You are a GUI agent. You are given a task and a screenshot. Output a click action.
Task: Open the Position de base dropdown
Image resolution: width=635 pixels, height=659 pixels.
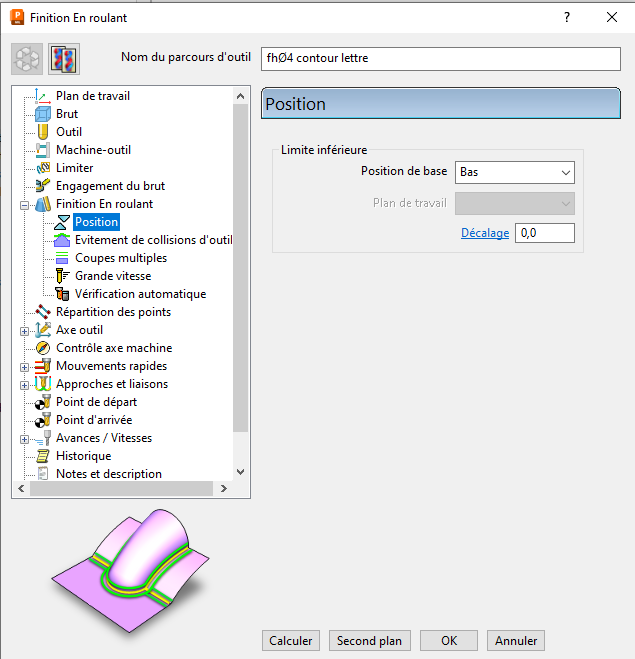pyautogui.click(x=515, y=172)
